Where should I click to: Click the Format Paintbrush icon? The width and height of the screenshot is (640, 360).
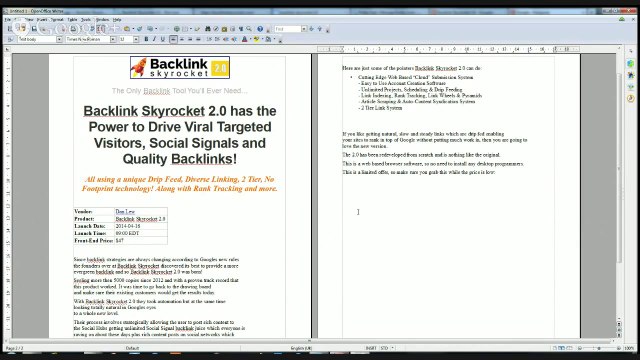[139, 29]
